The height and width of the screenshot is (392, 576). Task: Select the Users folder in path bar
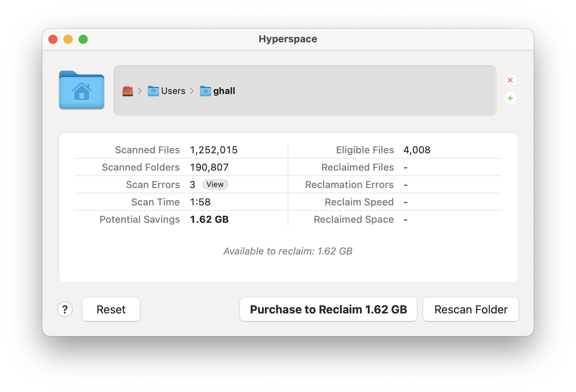point(167,91)
